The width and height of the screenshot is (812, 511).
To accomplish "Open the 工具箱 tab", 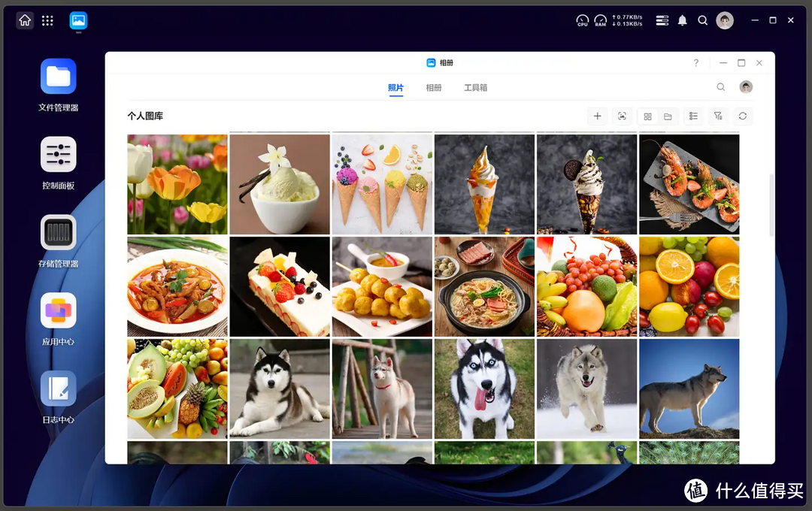I will pyautogui.click(x=475, y=88).
